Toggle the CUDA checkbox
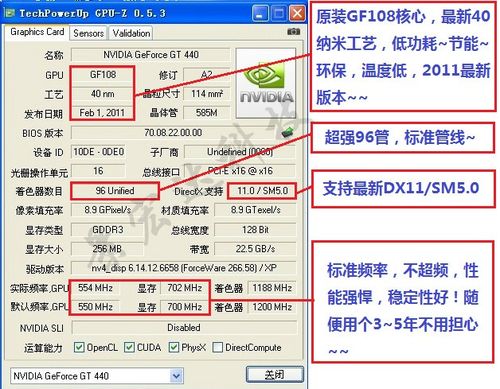Screen dimensions: 500x389 pyautogui.click(x=129, y=347)
